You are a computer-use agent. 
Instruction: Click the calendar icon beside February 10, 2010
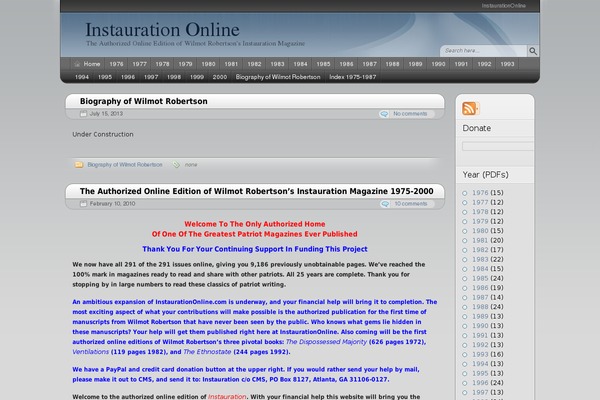83,204
